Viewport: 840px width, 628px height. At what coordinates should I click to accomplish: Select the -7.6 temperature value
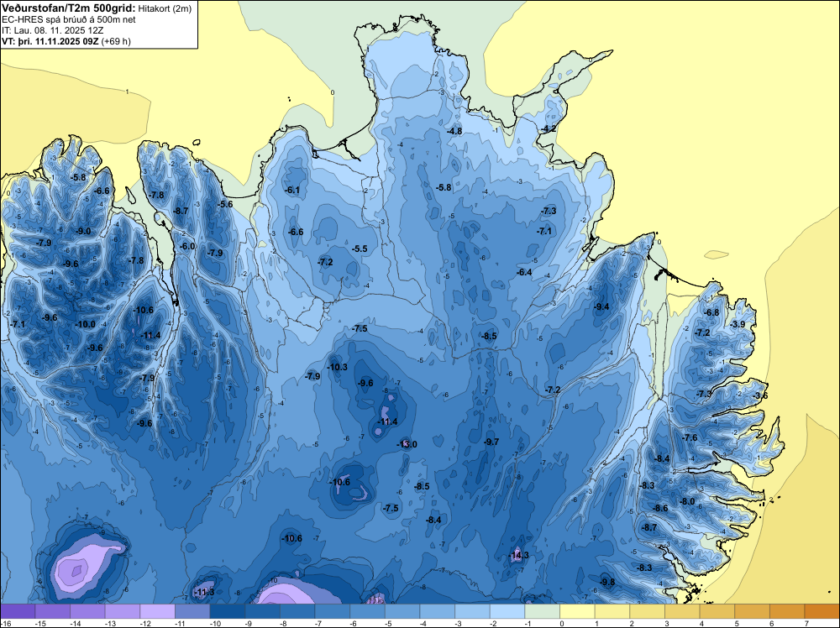click(x=690, y=438)
